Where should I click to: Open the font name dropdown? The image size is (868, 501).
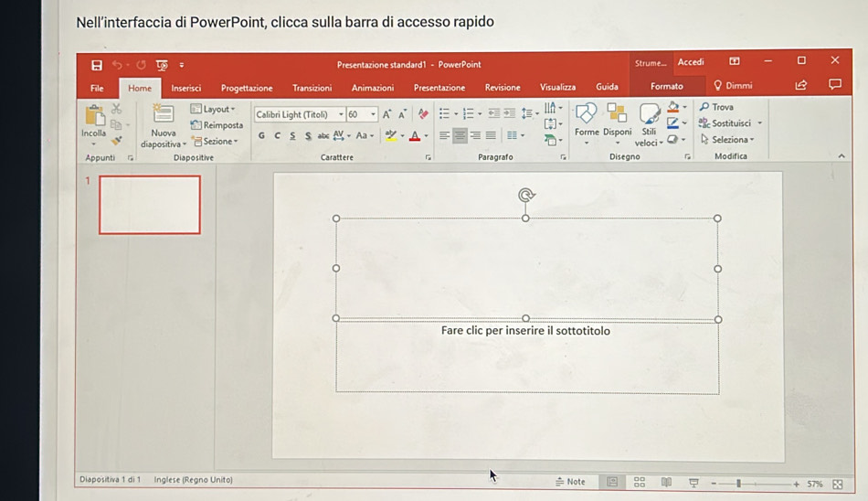click(341, 114)
